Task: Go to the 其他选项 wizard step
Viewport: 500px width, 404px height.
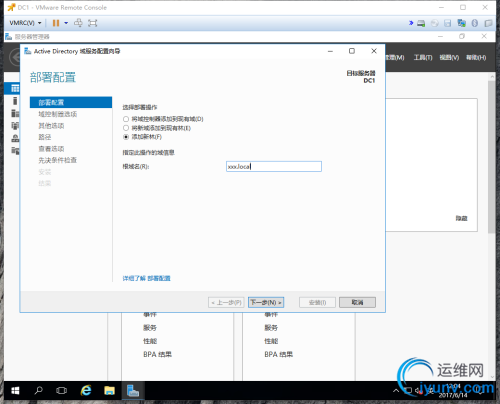Action: coord(51,126)
